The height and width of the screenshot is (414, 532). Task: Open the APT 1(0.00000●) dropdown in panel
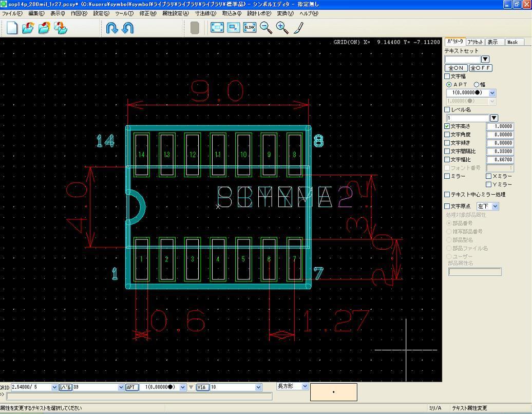click(492, 92)
